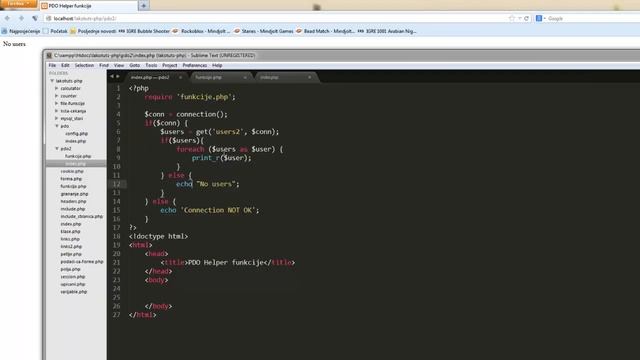Viewport: 640px width, 360px height.
Task: Open config.php in pdo folder
Action: [76, 133]
